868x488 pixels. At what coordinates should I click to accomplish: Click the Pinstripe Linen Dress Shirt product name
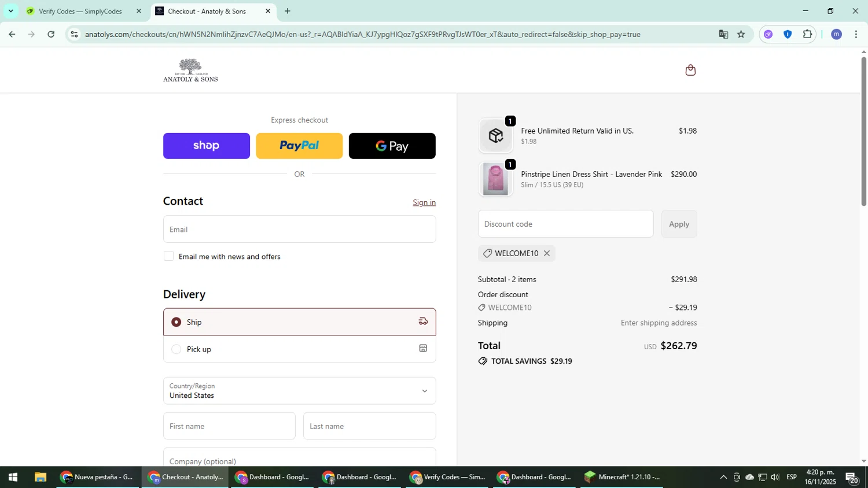click(x=591, y=174)
